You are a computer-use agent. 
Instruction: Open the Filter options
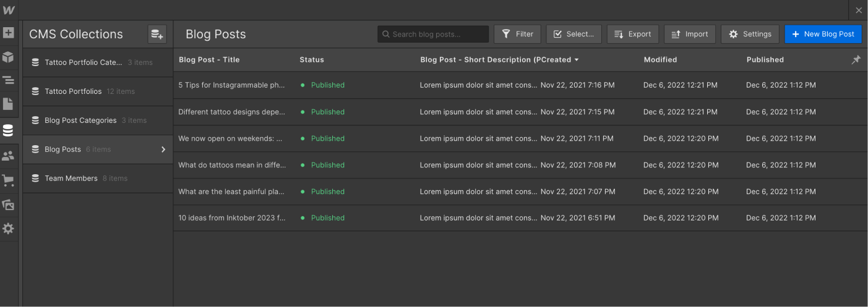(517, 34)
